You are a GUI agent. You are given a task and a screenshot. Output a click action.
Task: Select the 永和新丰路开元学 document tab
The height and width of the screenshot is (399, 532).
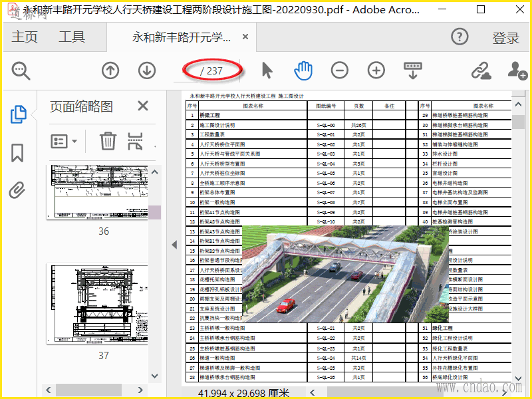point(182,37)
